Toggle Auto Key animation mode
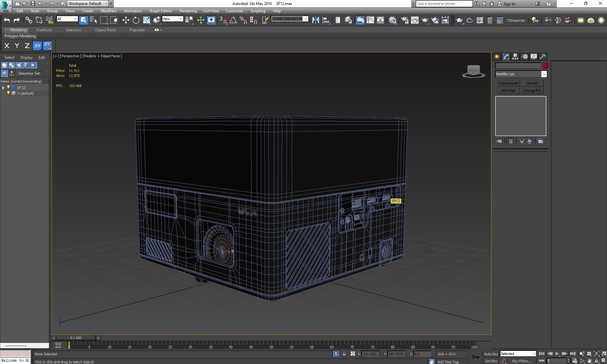The width and height of the screenshot is (607, 364). 491,354
